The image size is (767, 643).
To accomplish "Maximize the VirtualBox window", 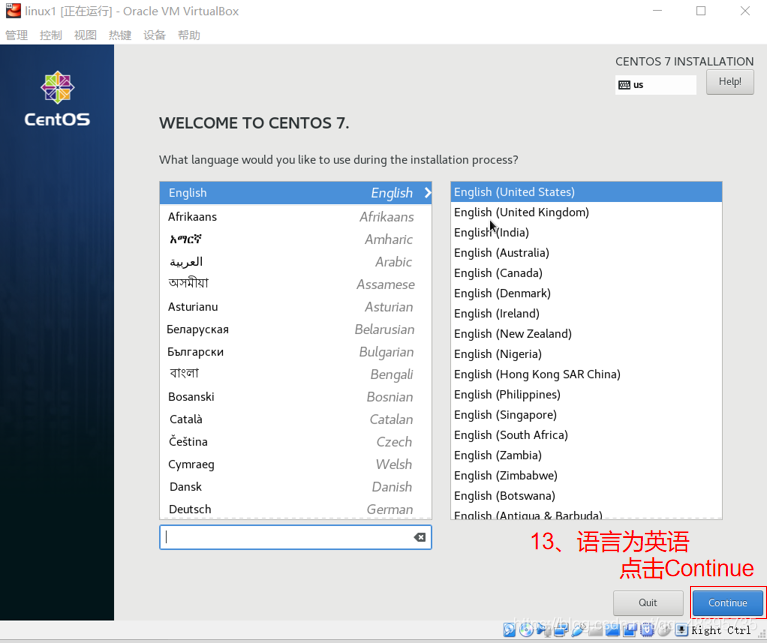I will tap(701, 11).
